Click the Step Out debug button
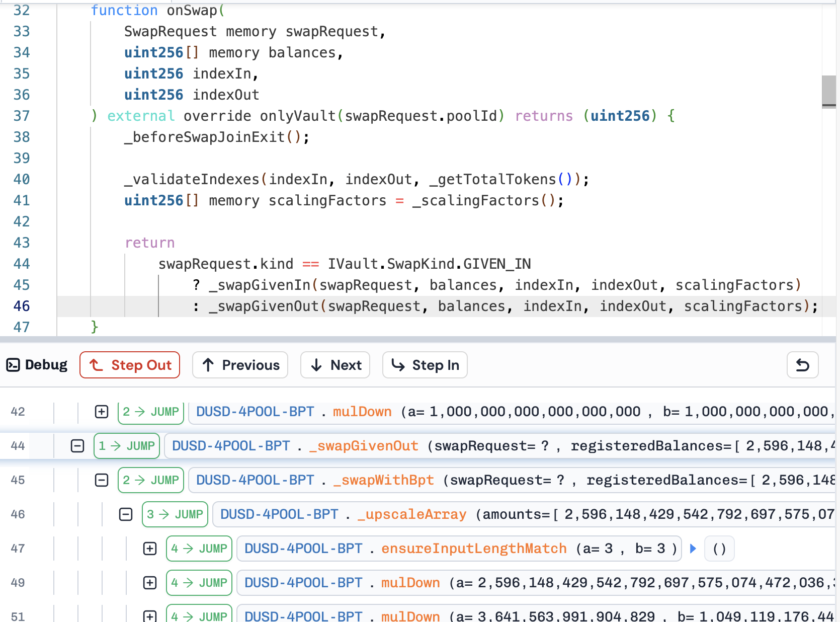 130,365
